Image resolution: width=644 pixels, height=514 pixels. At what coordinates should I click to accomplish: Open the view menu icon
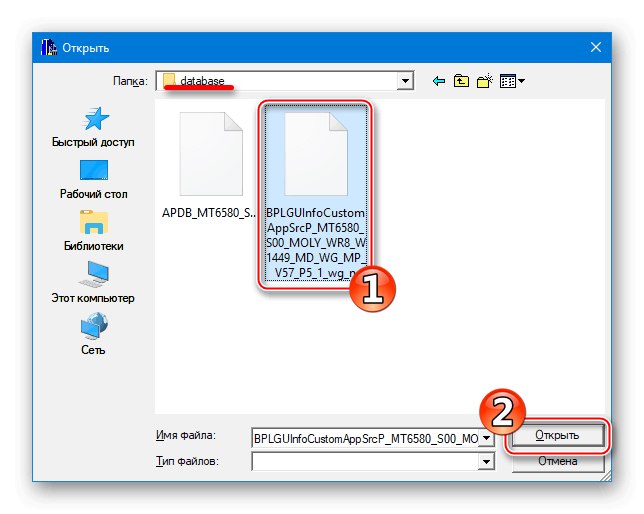512,81
